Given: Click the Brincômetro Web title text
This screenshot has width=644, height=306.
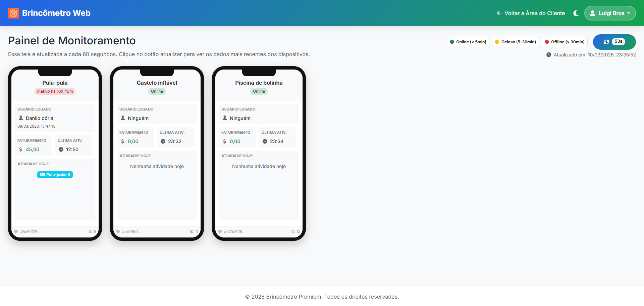Looking at the screenshot, I should click(x=56, y=13).
